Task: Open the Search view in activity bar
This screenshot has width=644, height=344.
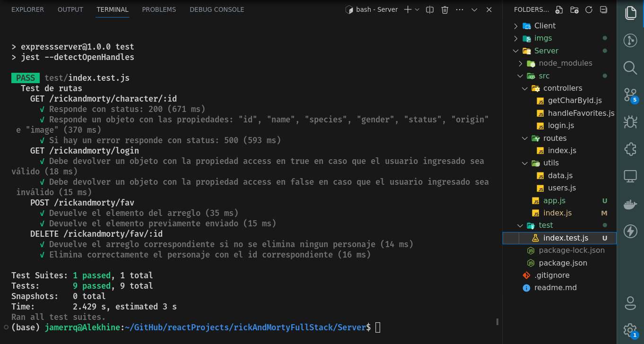Action: (630, 68)
